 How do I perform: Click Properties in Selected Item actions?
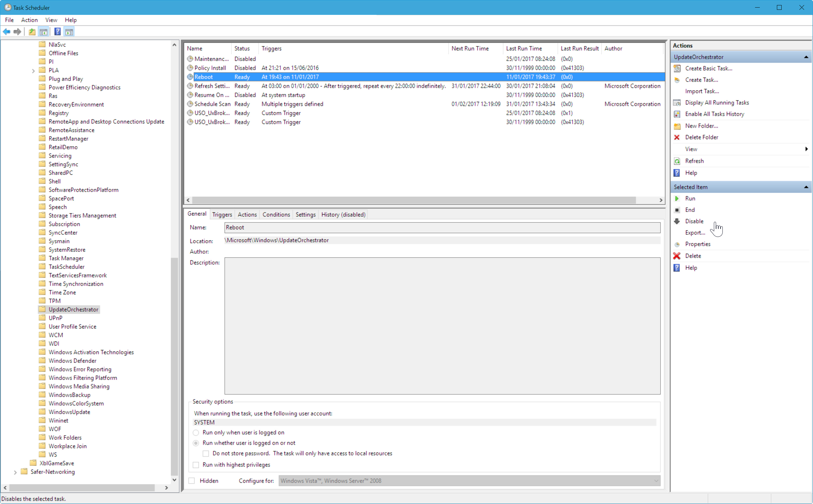(x=698, y=244)
